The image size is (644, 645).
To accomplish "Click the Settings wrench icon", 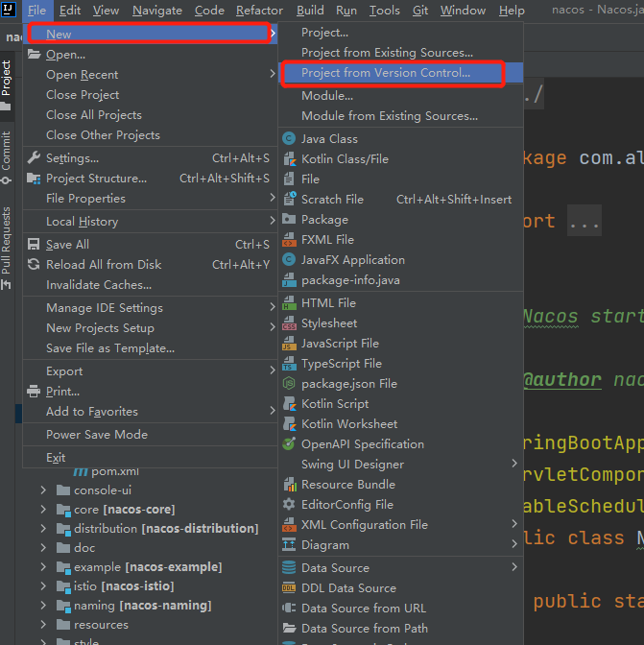I will click(x=34, y=158).
